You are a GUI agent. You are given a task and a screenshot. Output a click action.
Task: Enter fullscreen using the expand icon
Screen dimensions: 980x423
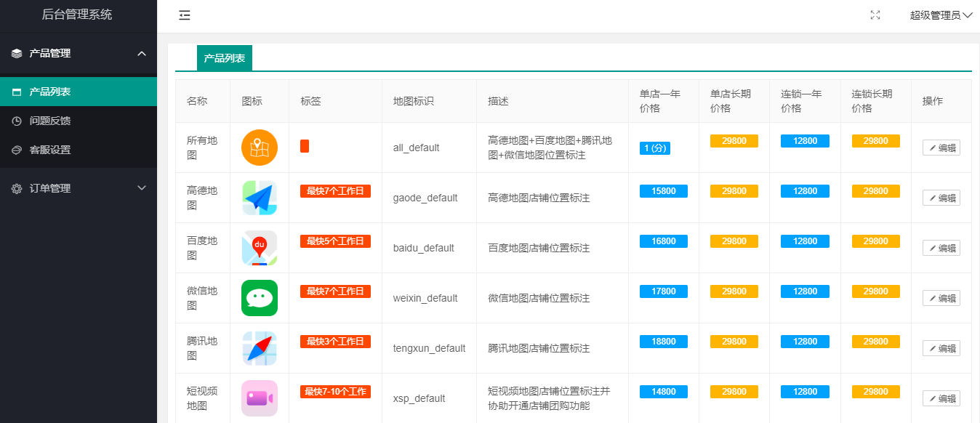[x=875, y=15]
